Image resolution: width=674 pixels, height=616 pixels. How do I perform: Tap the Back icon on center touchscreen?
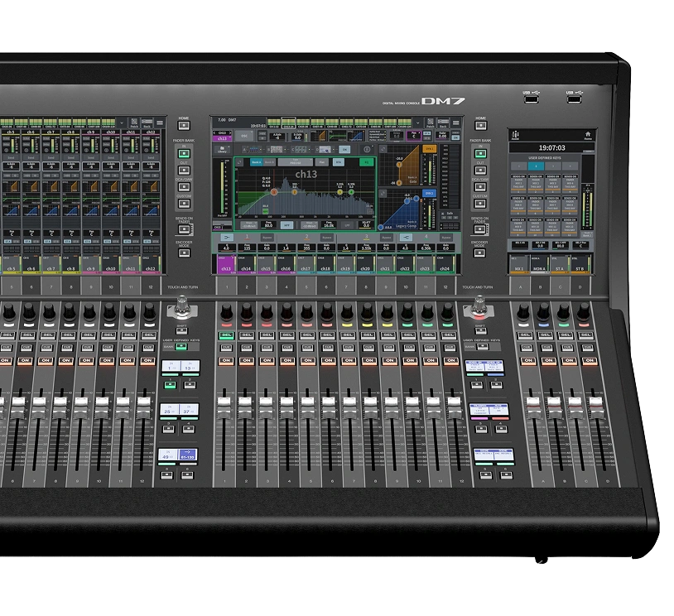click(443, 123)
